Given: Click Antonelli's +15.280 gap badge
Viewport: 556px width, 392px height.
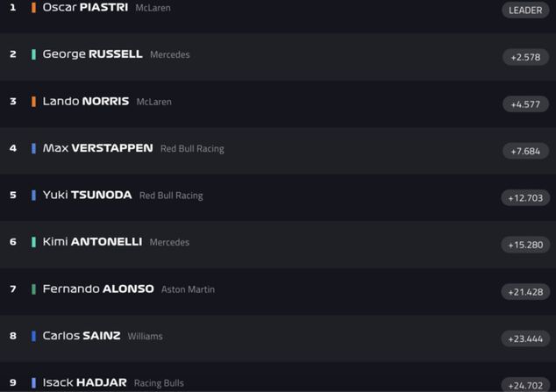Looking at the screenshot, I should pyautogui.click(x=525, y=245).
